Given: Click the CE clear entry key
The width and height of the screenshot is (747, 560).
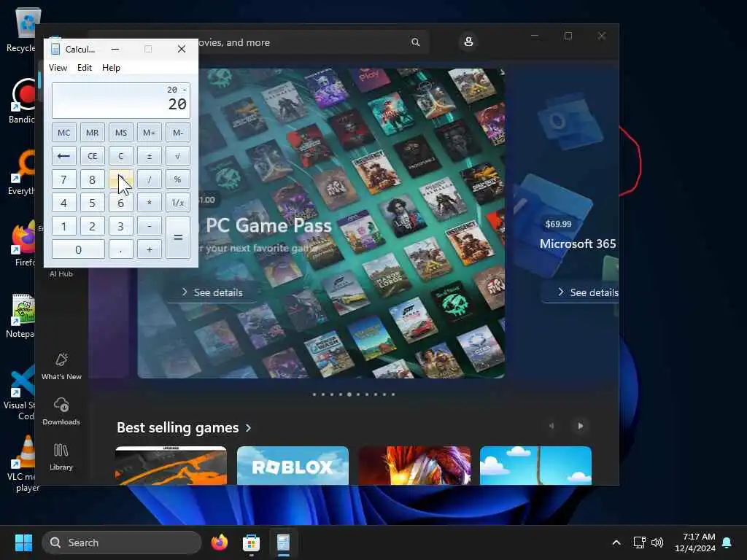Looking at the screenshot, I should pos(93,156).
